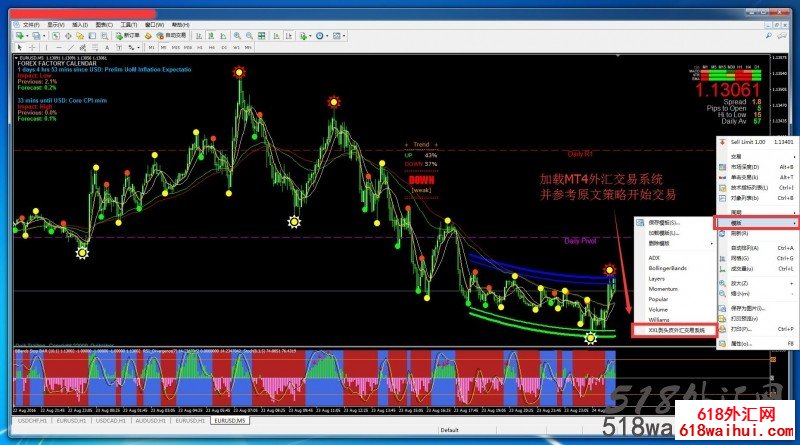800x445 pixels.
Task: Click the Templates toolbar icon
Action: (336, 36)
